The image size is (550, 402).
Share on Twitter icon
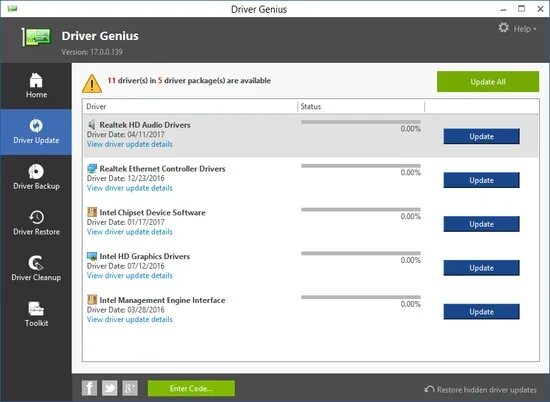point(109,388)
